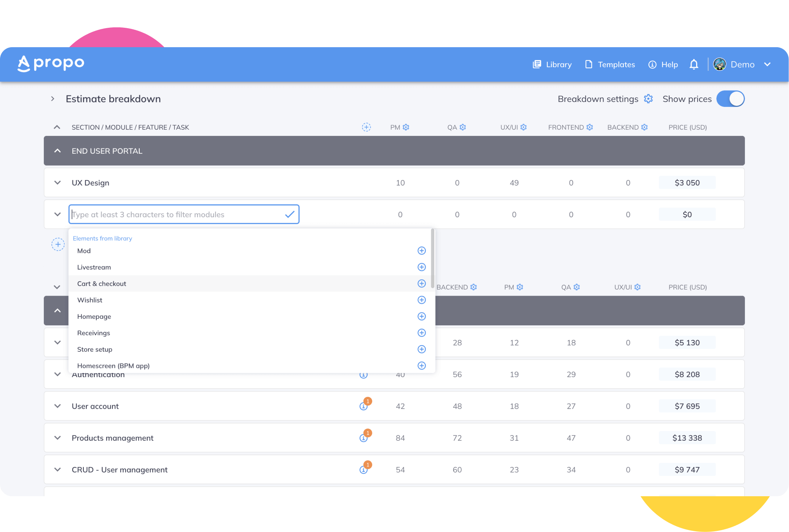
Task: Open the Demo user account dropdown
Action: coord(742,64)
